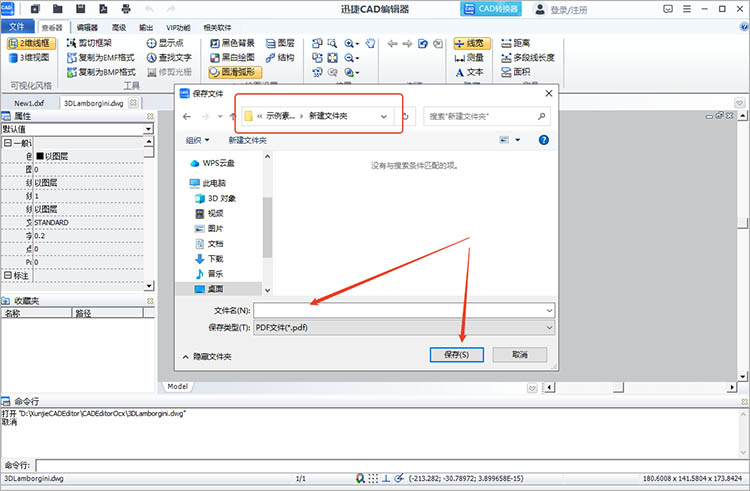Click the 保存(S) button
Viewport: 750px width, 491px height.
pyautogui.click(x=456, y=354)
